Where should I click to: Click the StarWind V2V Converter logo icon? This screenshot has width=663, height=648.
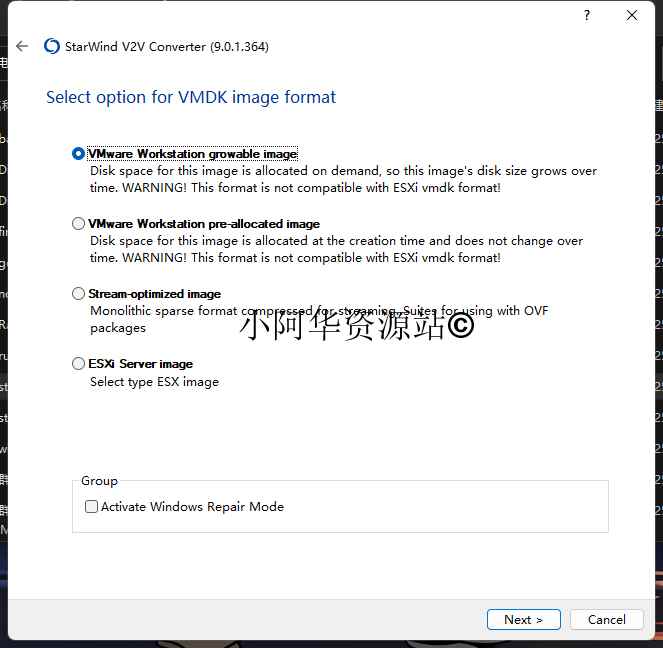(x=52, y=46)
